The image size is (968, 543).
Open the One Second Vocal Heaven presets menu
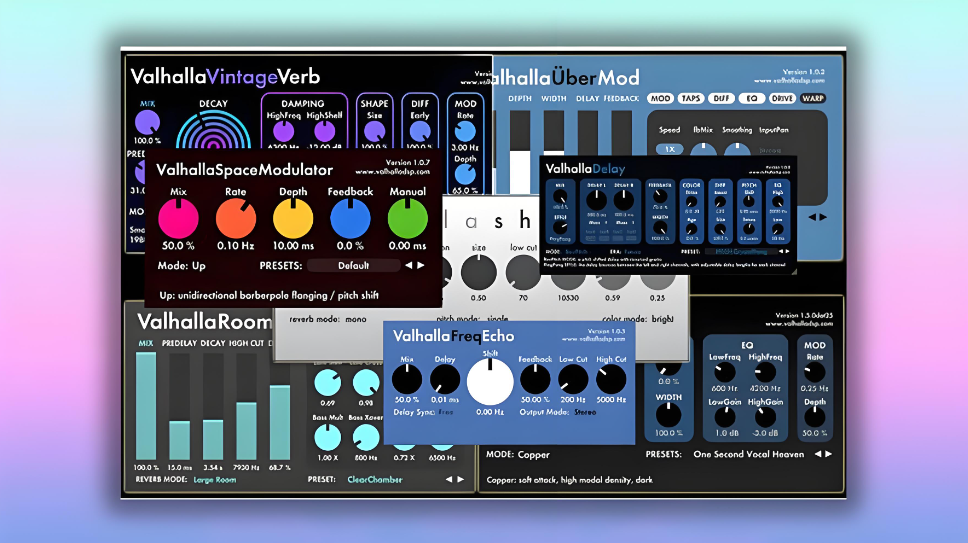pyautogui.click(x=749, y=454)
